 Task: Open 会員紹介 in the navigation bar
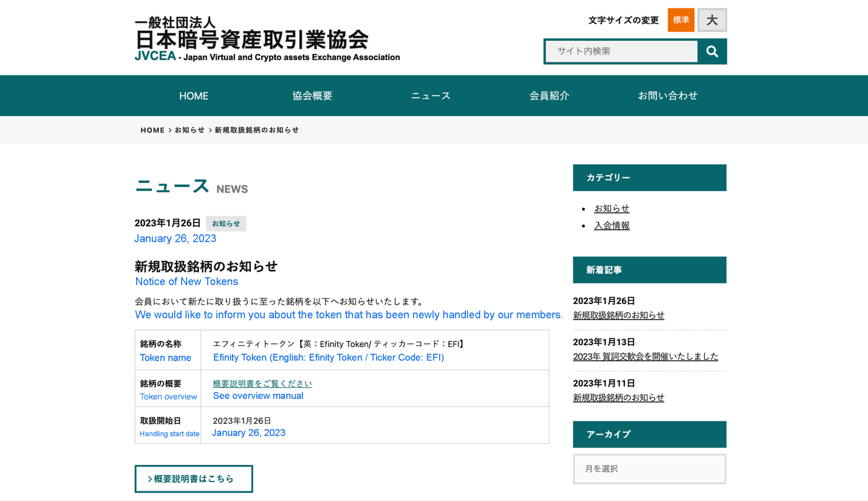tap(549, 96)
